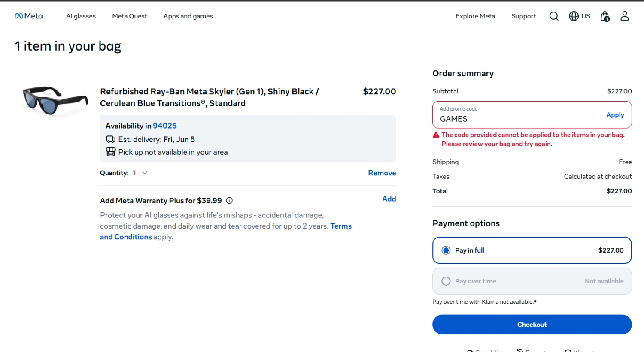Open the AI glasses menu
Image resolution: width=644 pixels, height=352 pixels.
tap(81, 16)
